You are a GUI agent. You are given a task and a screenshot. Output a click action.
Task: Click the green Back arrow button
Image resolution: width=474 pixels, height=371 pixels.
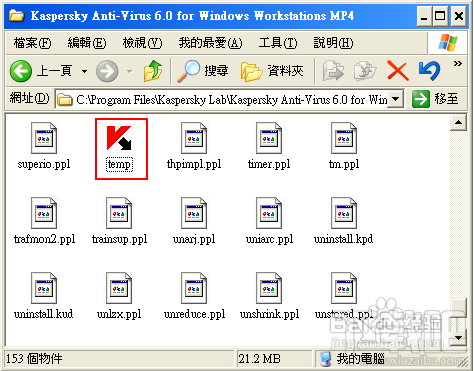[21, 71]
